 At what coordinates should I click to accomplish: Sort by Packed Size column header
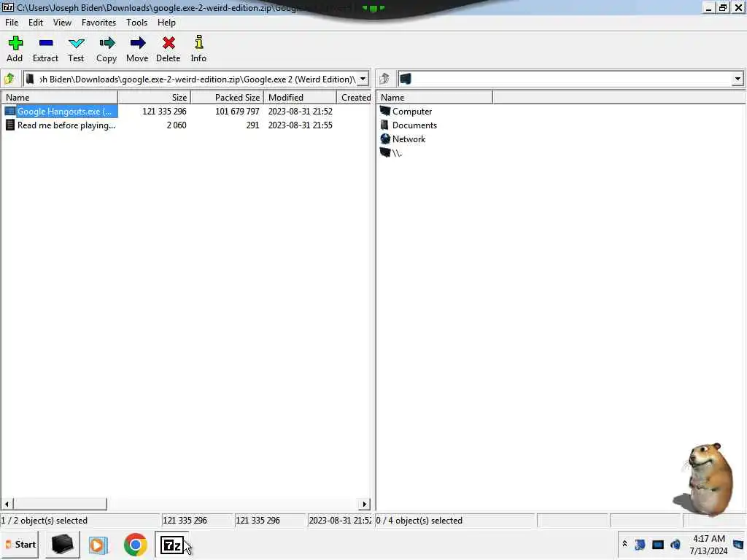228,98
